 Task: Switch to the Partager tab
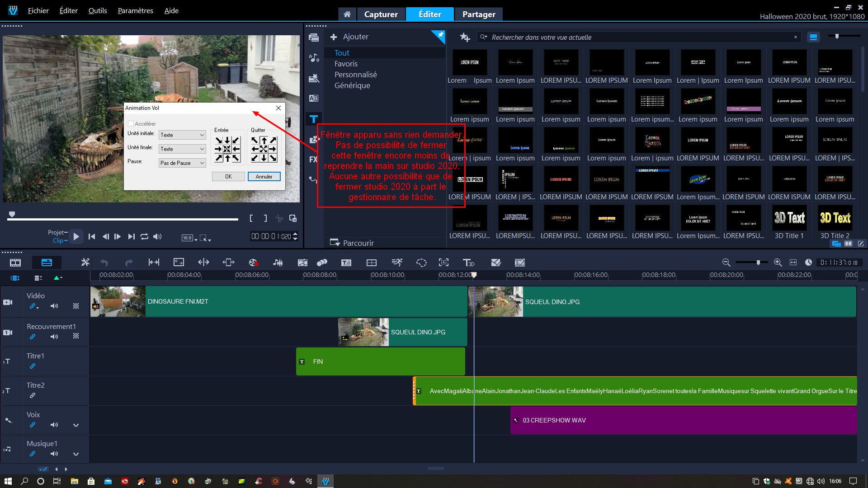click(479, 14)
